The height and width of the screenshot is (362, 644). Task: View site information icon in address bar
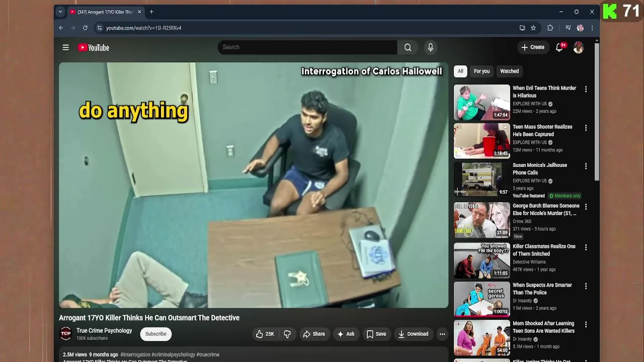click(99, 28)
